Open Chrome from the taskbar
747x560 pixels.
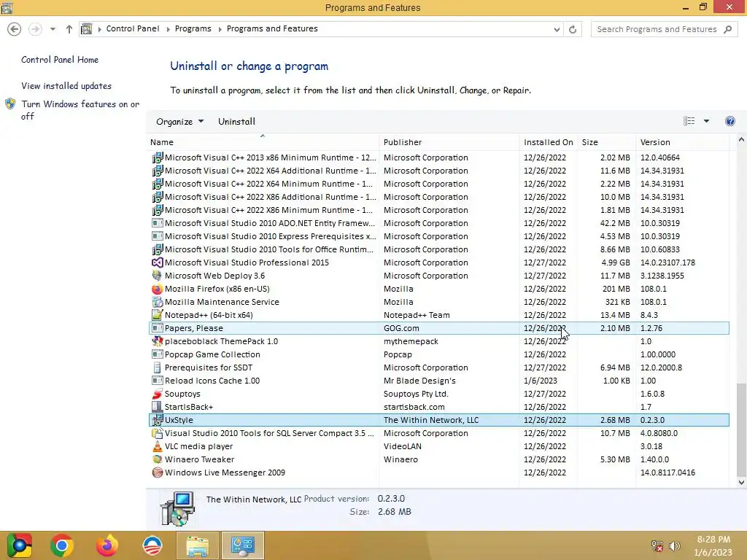click(x=61, y=545)
